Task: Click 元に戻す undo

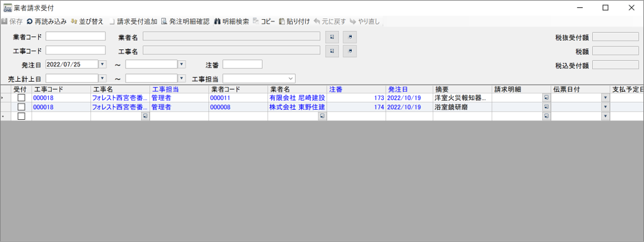Action: pos(329,21)
